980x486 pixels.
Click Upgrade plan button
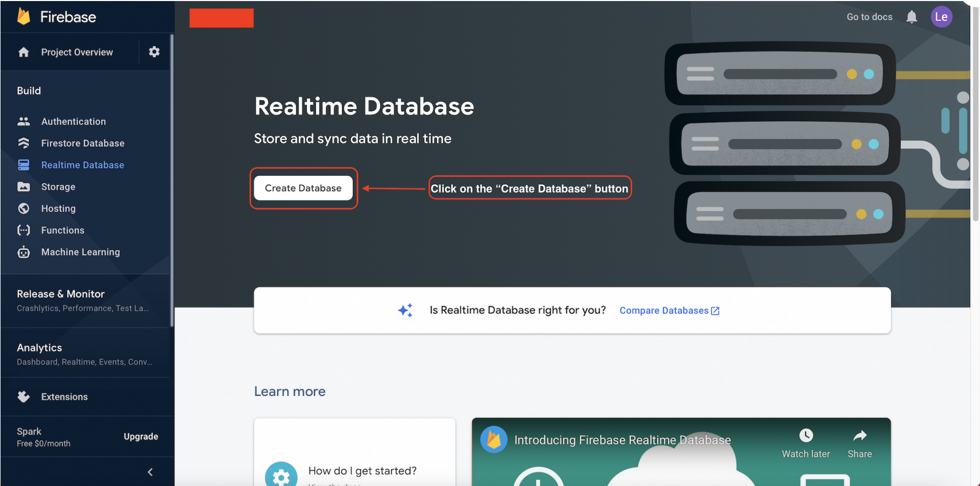[x=141, y=437]
